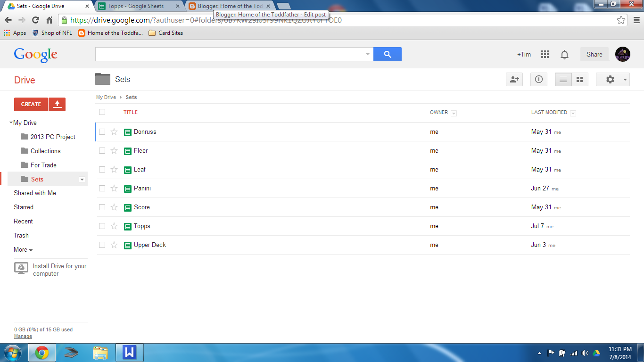
Task: Go to My Drive breadcrumb
Action: click(x=106, y=97)
